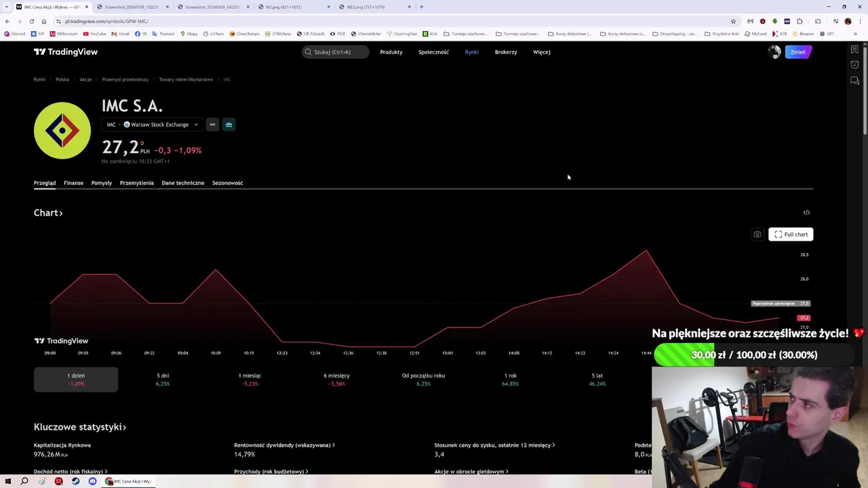The width and height of the screenshot is (868, 488).
Task: Reload the page with the refresh icon
Action: (32, 21)
